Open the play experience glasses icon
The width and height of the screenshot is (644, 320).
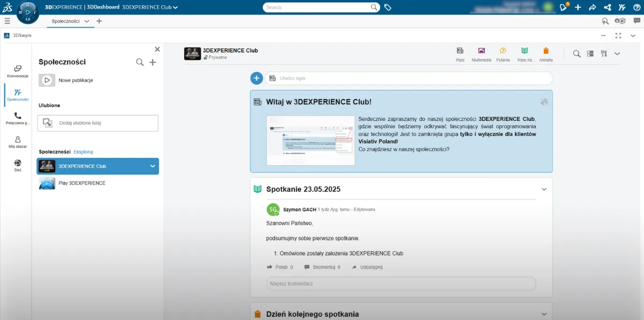coord(620,21)
